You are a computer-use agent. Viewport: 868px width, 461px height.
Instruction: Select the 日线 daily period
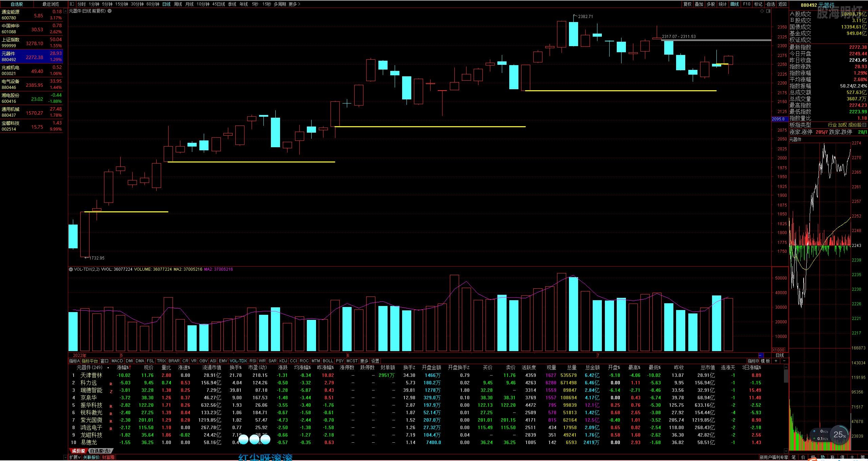tap(166, 4)
